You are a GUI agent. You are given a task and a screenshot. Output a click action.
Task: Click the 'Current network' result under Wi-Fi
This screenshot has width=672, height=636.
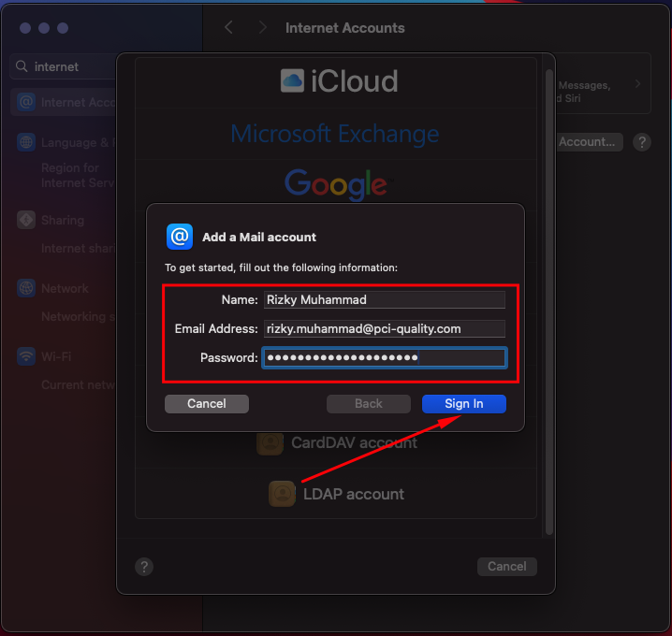click(78, 384)
